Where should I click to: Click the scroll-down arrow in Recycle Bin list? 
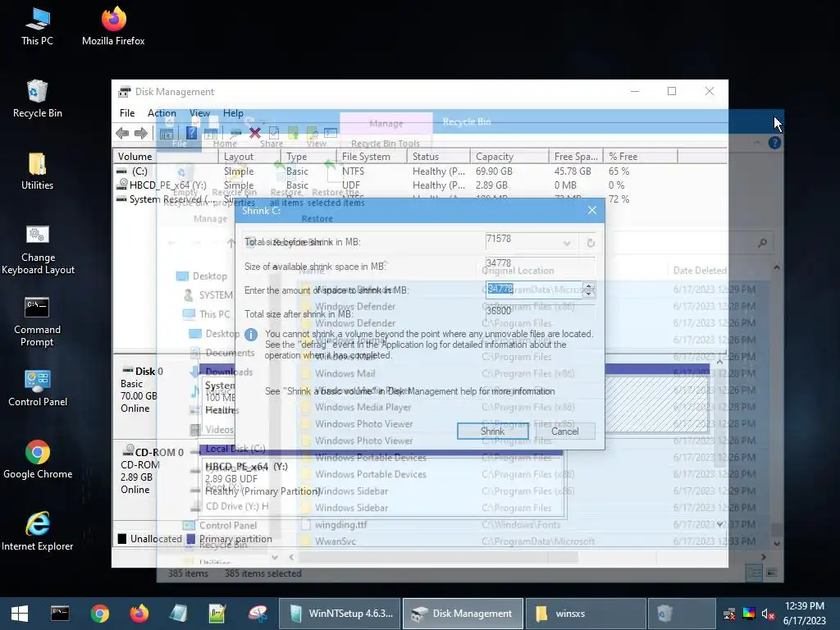pyautogui.click(x=777, y=543)
